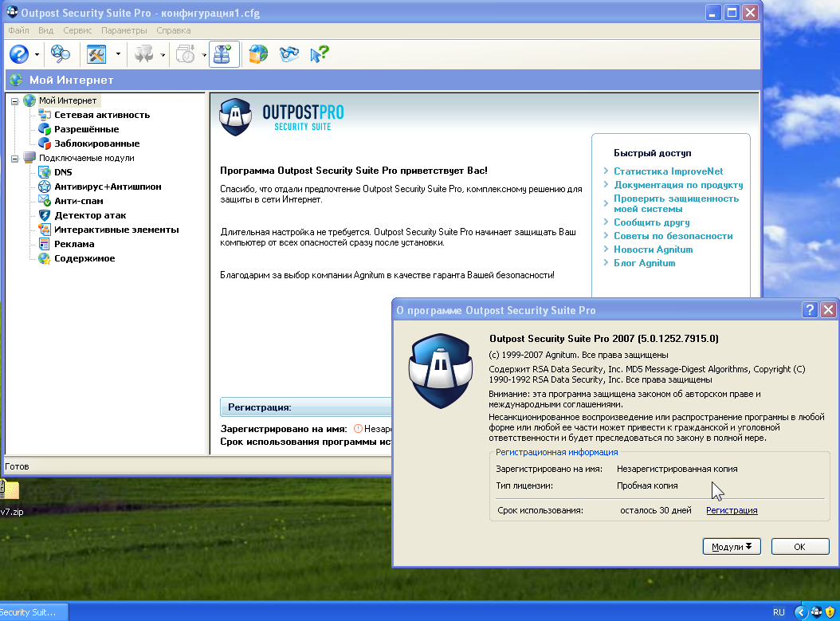Open the Параметры menu

coord(124,30)
